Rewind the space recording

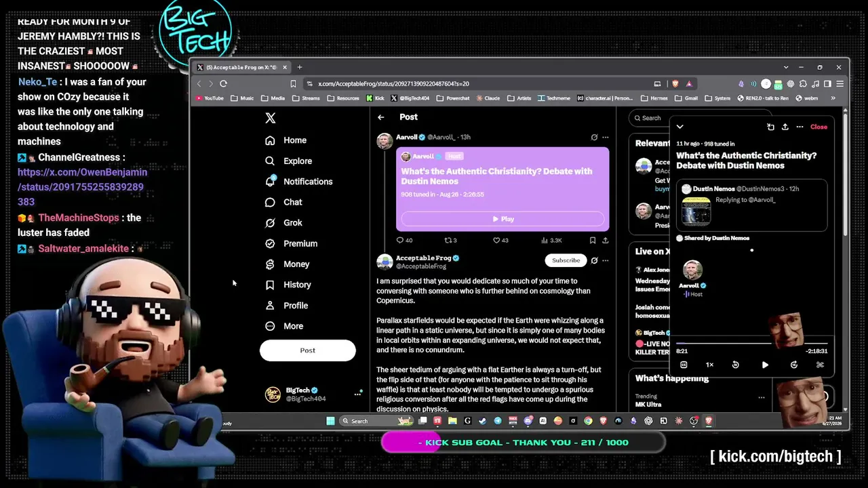coord(735,365)
